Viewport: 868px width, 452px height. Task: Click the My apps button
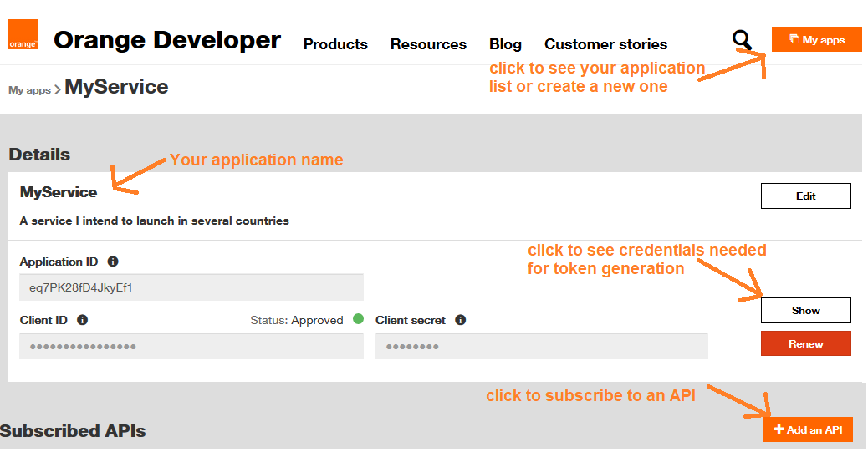(x=816, y=39)
